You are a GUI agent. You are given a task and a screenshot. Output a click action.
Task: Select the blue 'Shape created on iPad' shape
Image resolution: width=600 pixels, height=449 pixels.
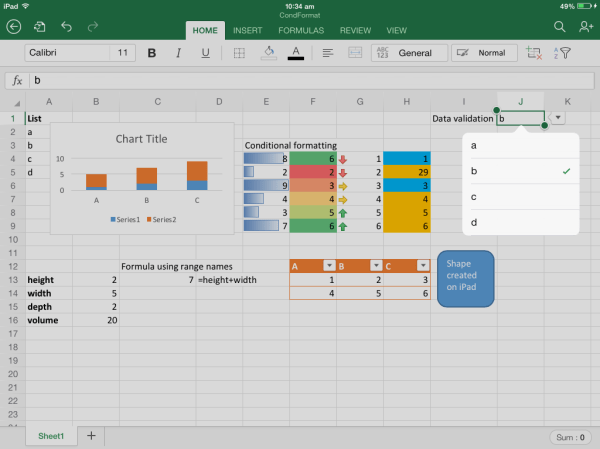(x=466, y=279)
